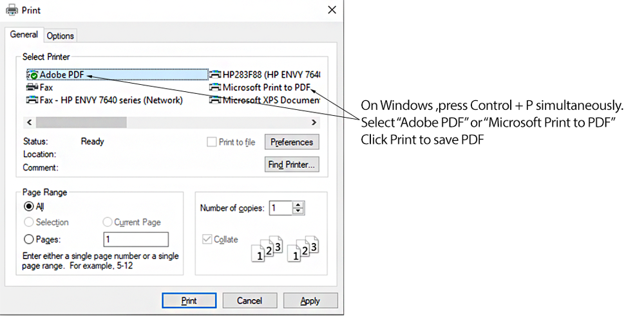
Task: Enable the Print to file checkbox
Action: pyautogui.click(x=211, y=142)
